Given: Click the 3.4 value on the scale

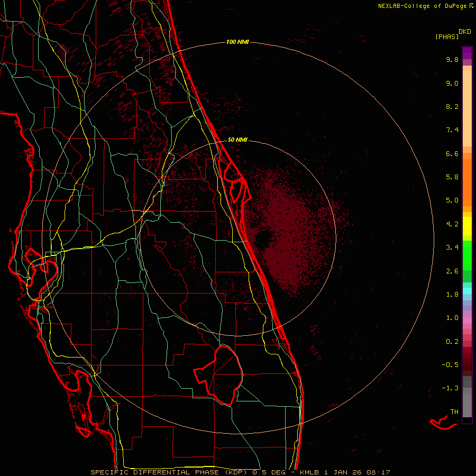Looking at the screenshot, I should tap(452, 248).
